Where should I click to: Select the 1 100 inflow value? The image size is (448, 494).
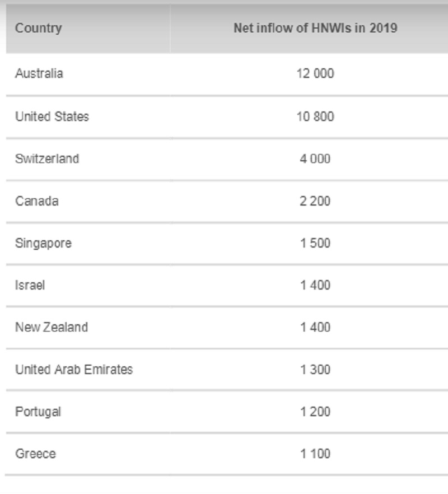[x=315, y=454]
